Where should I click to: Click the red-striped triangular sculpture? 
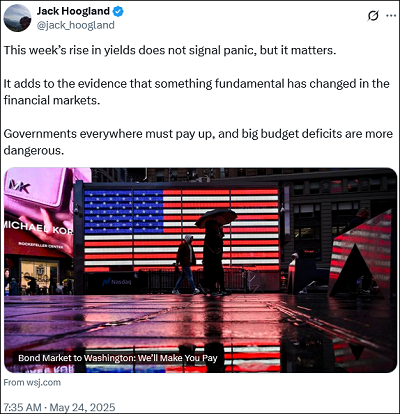361,255
